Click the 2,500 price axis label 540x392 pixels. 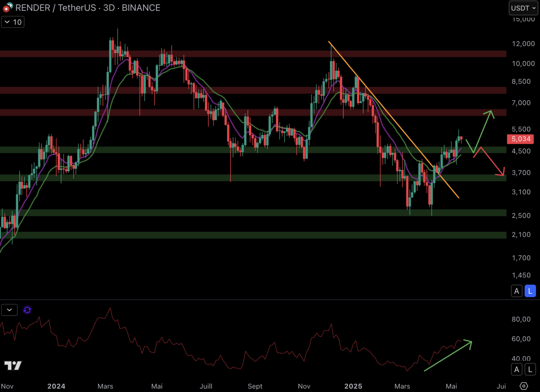coord(521,216)
